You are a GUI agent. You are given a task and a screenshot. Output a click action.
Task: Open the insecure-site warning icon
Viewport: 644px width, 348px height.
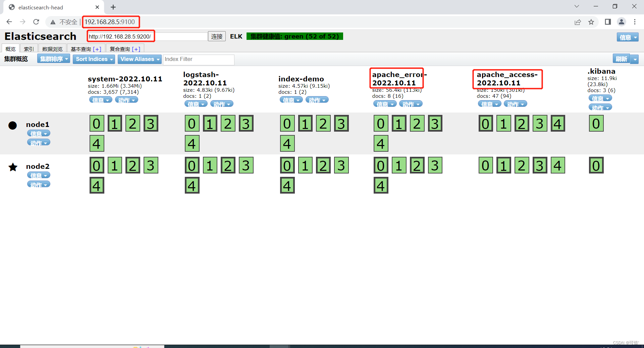53,22
